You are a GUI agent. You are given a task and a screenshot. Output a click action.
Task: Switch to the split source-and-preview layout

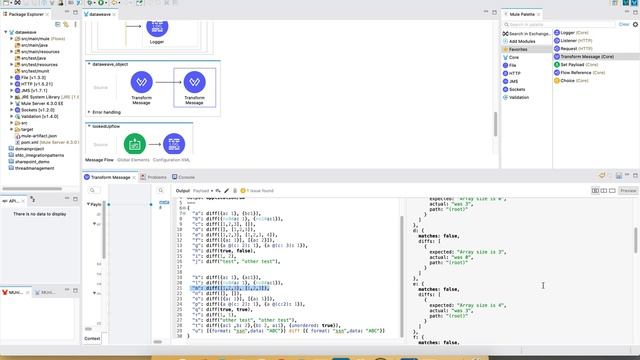click(595, 191)
